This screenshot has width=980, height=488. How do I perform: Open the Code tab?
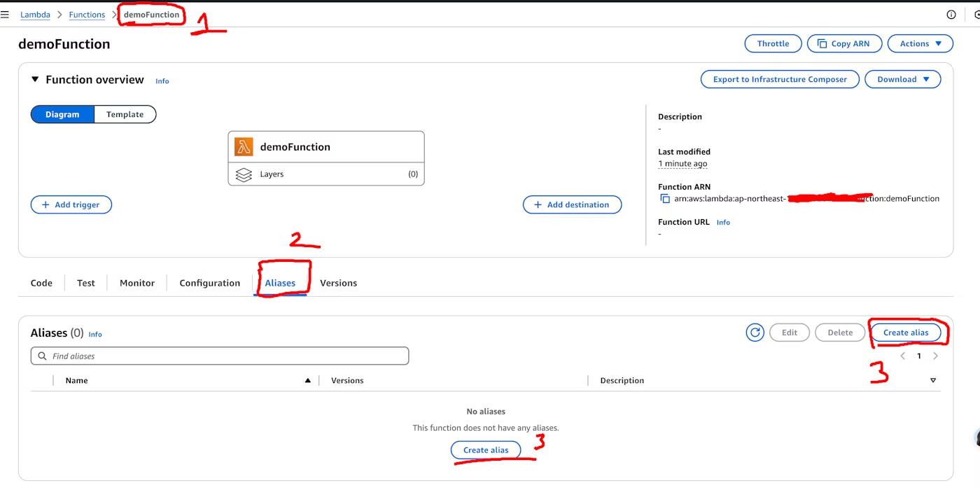41,283
